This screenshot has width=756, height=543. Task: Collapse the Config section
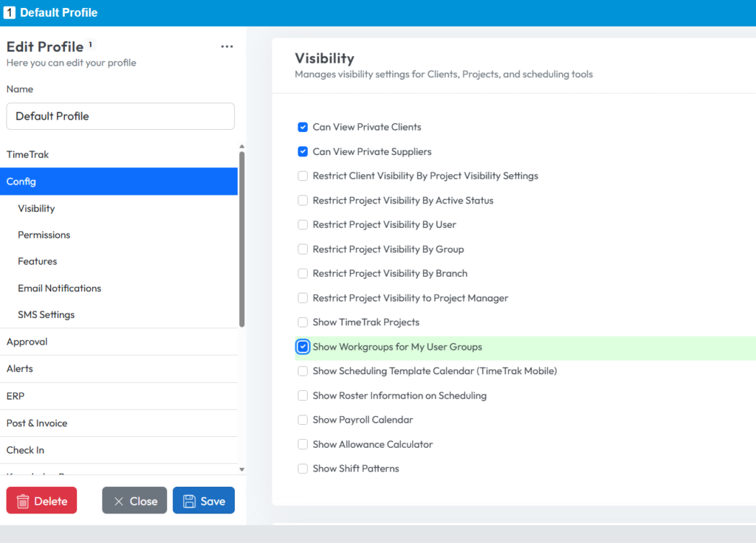pyautogui.click(x=21, y=181)
